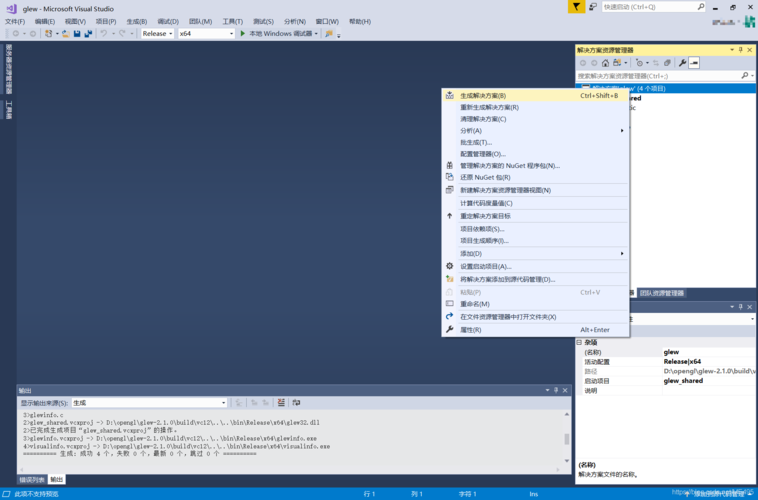
Task: Click the new project toolbar icon
Action: click(x=49, y=33)
